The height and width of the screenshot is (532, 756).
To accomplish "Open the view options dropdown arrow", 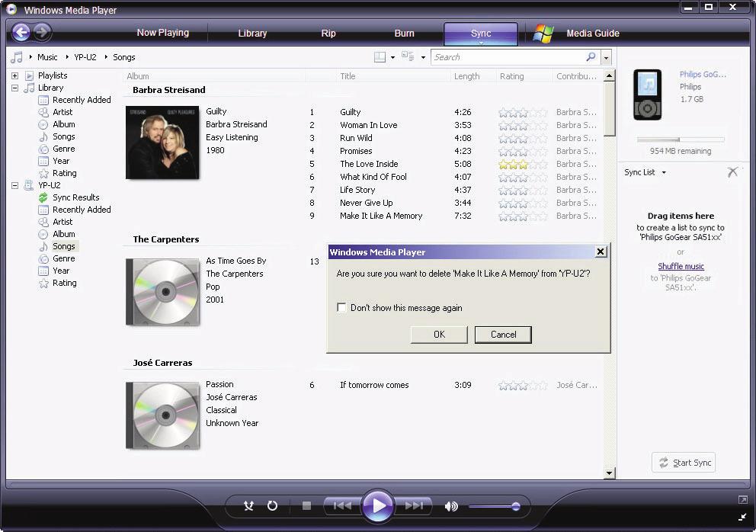I will [x=423, y=57].
